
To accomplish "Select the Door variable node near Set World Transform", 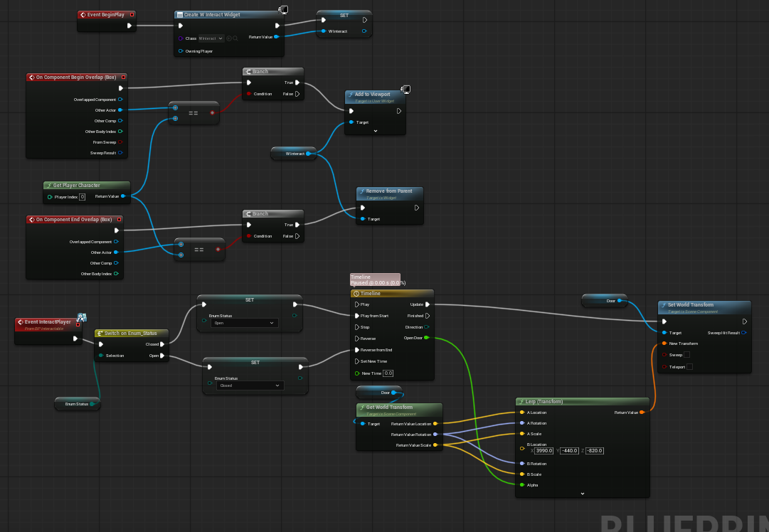I will point(605,301).
